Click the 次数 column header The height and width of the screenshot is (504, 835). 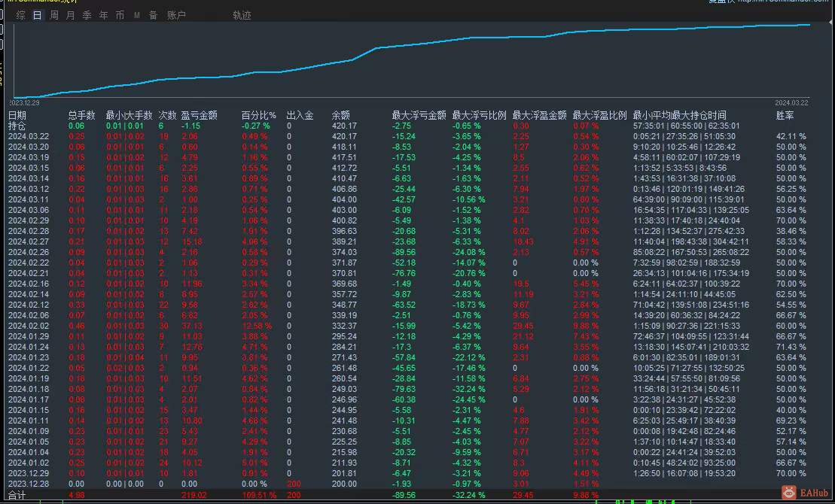(x=167, y=116)
